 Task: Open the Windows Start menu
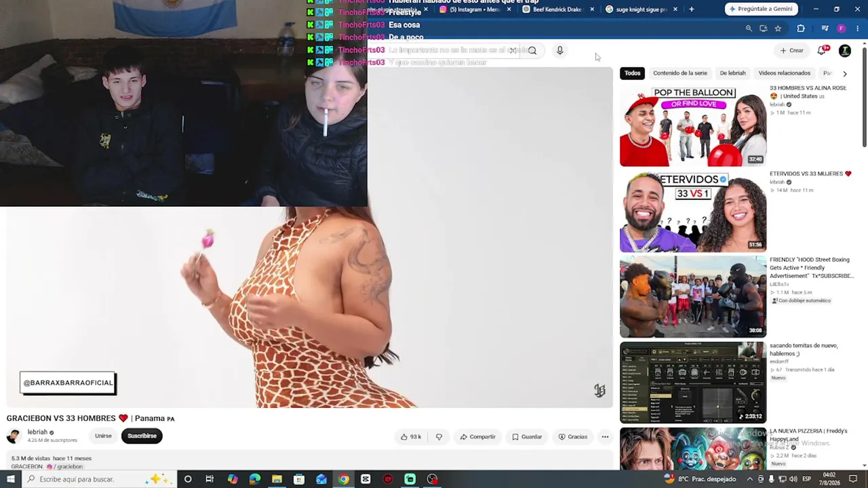click(x=10, y=479)
